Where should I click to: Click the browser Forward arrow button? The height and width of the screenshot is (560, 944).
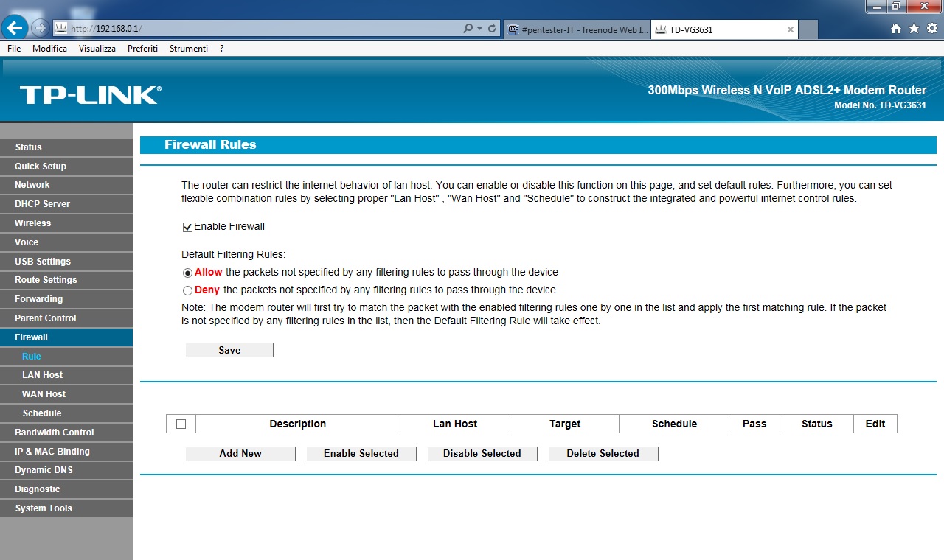point(40,29)
